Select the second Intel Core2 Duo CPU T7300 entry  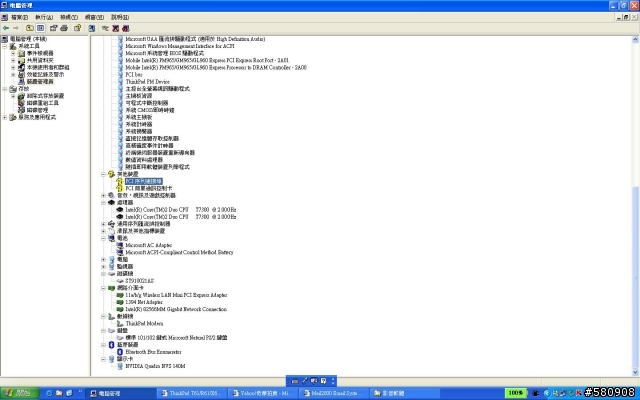click(x=180, y=217)
